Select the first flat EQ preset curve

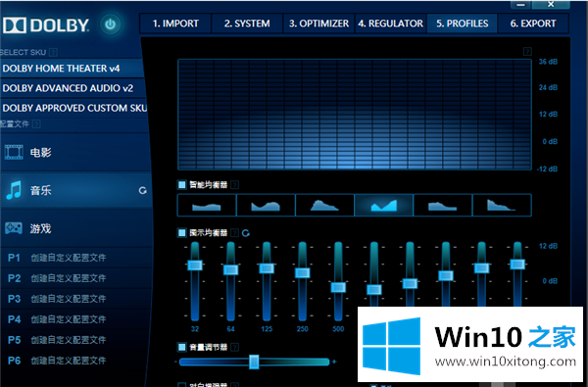click(x=207, y=205)
